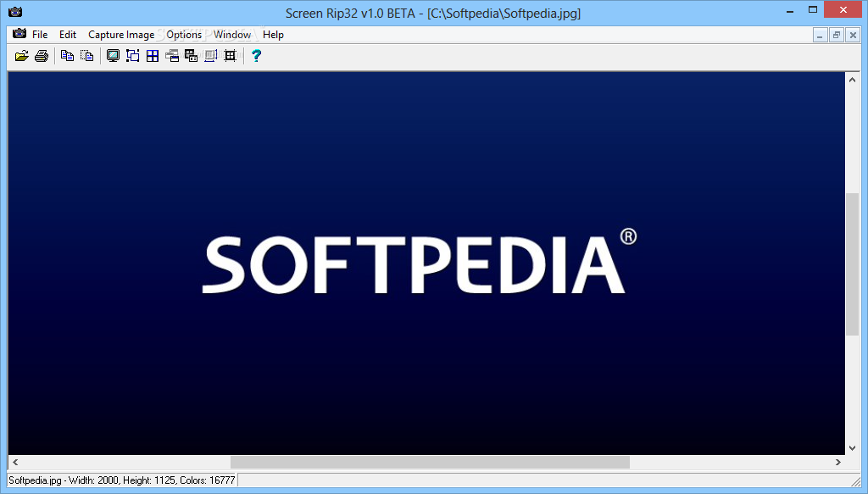The image size is (868, 494).
Task: Click the status text 'Softpedia.jpg - Width: 2000'
Action: [x=64, y=480]
